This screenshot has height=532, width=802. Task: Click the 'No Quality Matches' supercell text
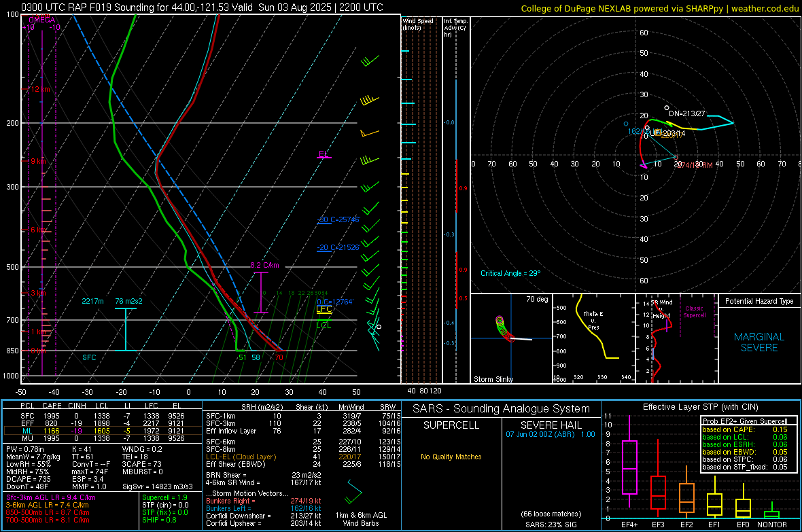pos(451,457)
